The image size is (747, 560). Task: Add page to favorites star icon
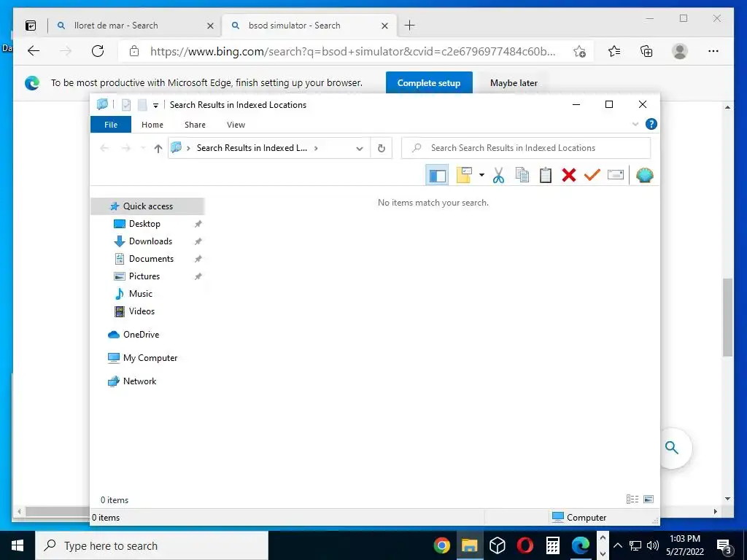pyautogui.click(x=579, y=52)
